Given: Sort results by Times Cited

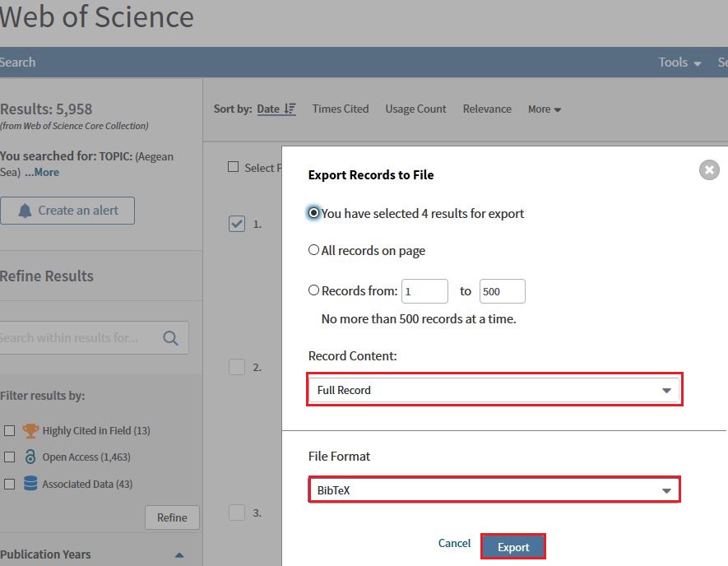Looking at the screenshot, I should tap(341, 109).
